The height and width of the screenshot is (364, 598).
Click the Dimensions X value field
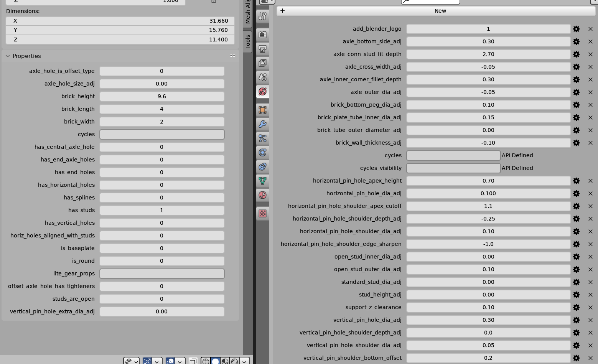point(120,21)
